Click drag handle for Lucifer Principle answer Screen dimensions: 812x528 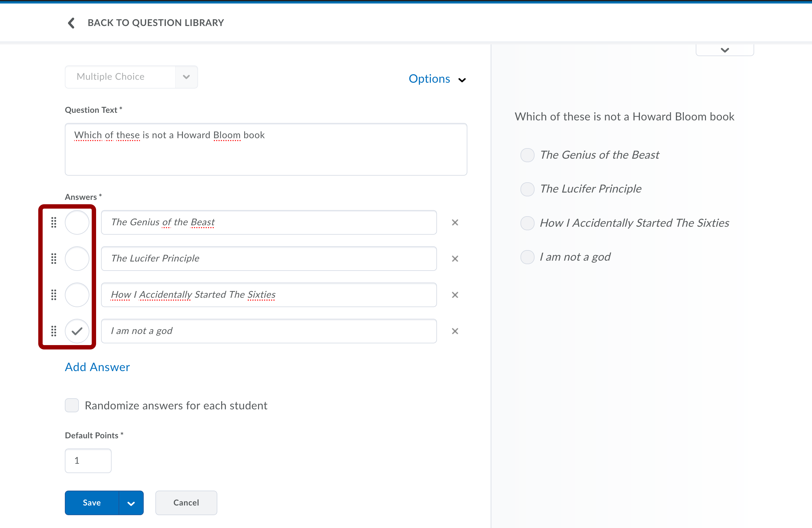click(x=53, y=259)
